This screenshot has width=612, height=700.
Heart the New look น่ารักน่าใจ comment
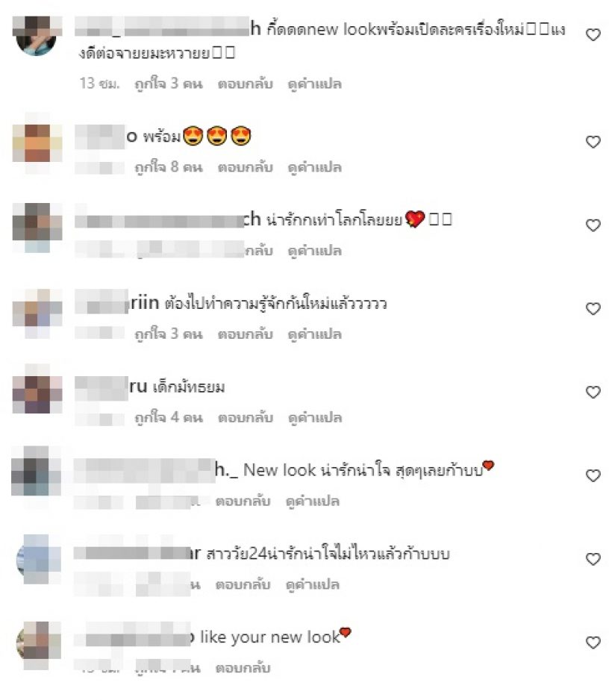click(593, 476)
